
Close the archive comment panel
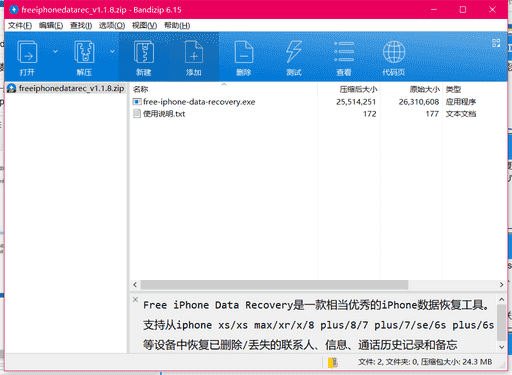tap(135, 299)
